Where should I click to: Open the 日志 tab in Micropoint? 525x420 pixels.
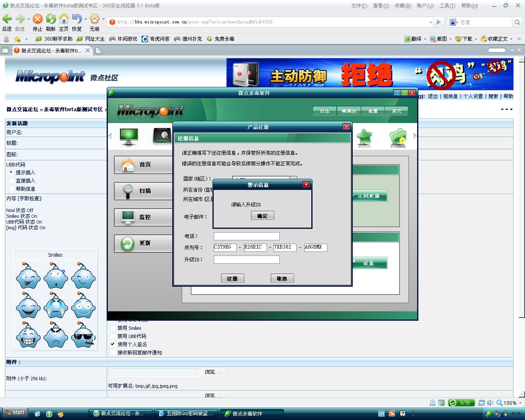325,111
